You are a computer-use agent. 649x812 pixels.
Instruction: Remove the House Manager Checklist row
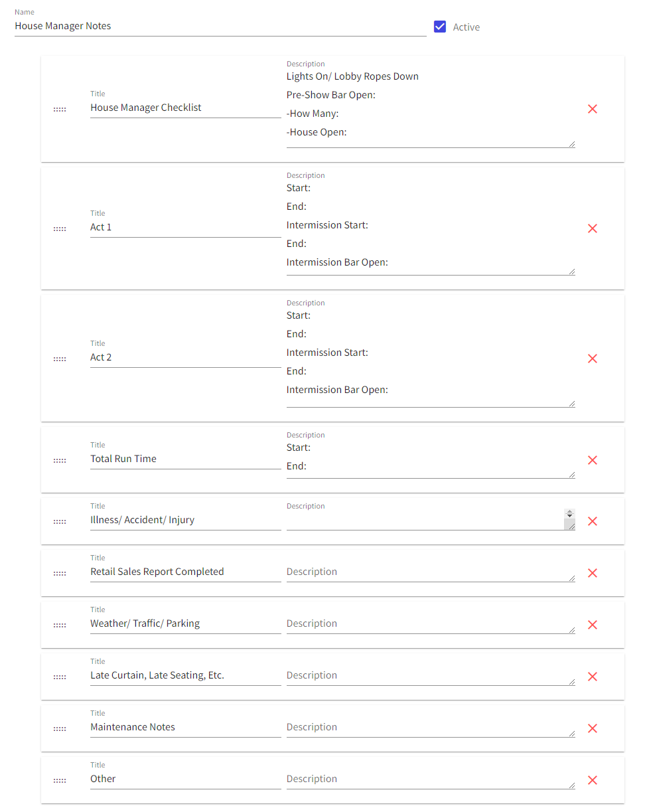[x=593, y=109]
